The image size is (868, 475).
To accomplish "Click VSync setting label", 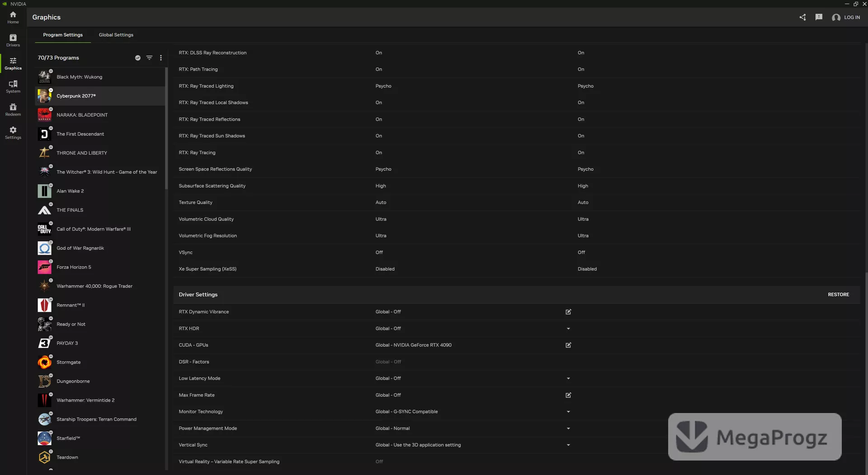I will coord(185,252).
